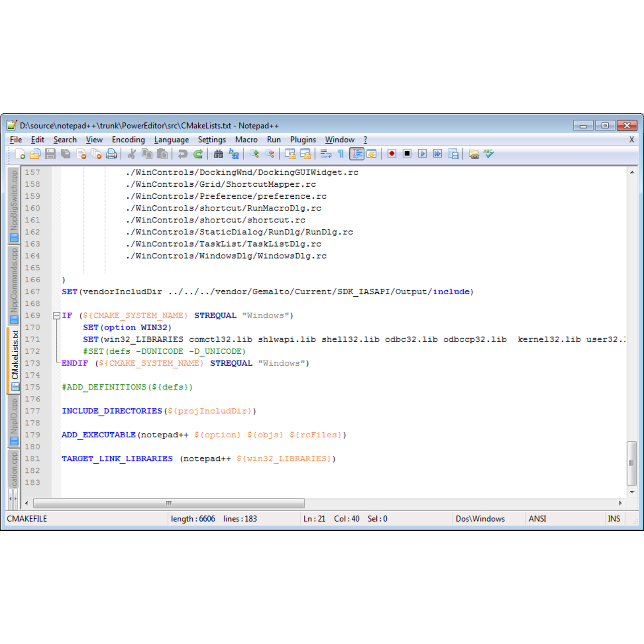Save all open documents
This screenshot has height=644, width=644.
click(x=65, y=154)
